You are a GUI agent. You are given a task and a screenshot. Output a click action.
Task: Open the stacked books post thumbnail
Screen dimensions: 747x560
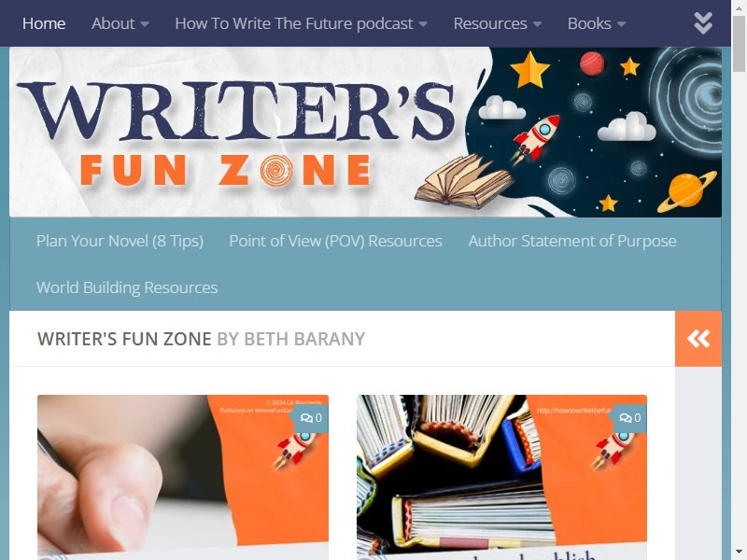pos(501,477)
